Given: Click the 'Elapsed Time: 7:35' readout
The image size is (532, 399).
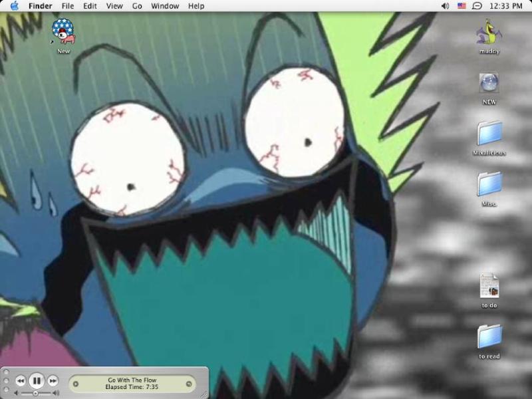Looking at the screenshot, I should point(132,387).
